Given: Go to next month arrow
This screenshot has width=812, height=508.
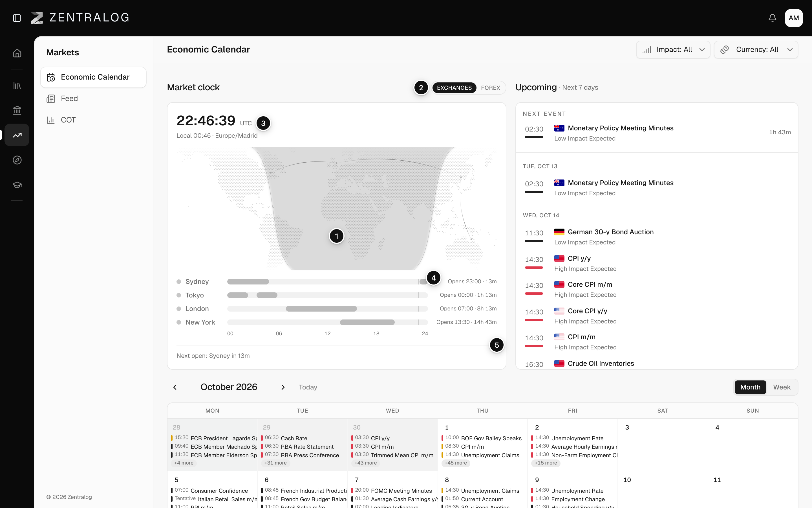Looking at the screenshot, I should point(283,387).
